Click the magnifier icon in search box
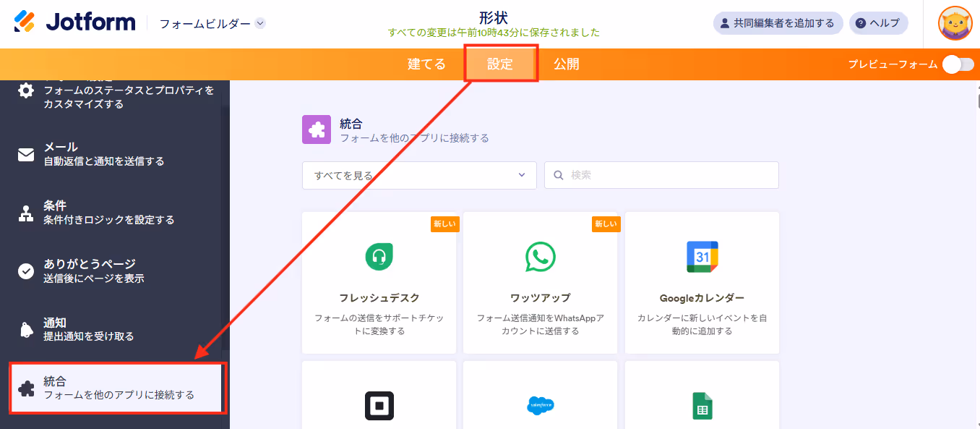This screenshot has height=429, width=980. click(559, 175)
